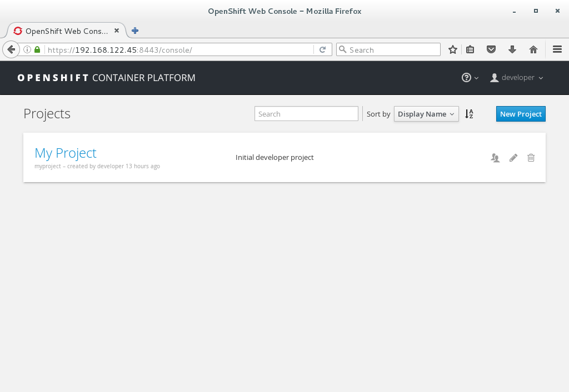Open Firefox hamburger menu
The width and height of the screenshot is (569, 392).
click(x=557, y=50)
